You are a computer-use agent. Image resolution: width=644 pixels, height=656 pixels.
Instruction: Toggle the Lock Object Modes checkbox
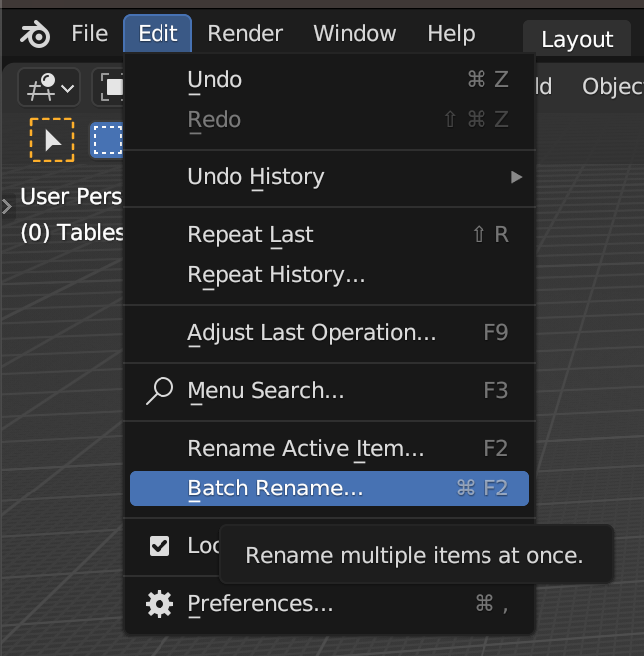tap(160, 546)
